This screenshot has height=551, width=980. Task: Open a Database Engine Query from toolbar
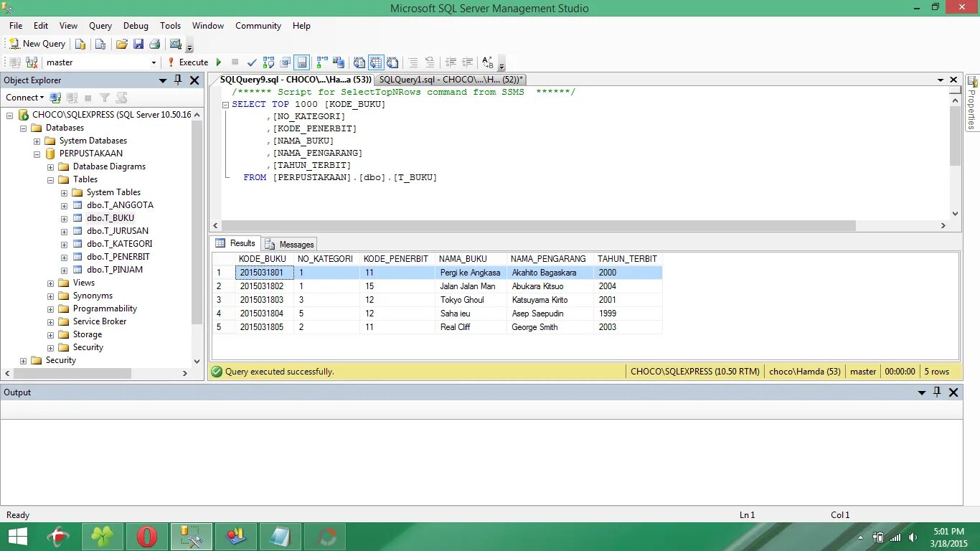80,44
